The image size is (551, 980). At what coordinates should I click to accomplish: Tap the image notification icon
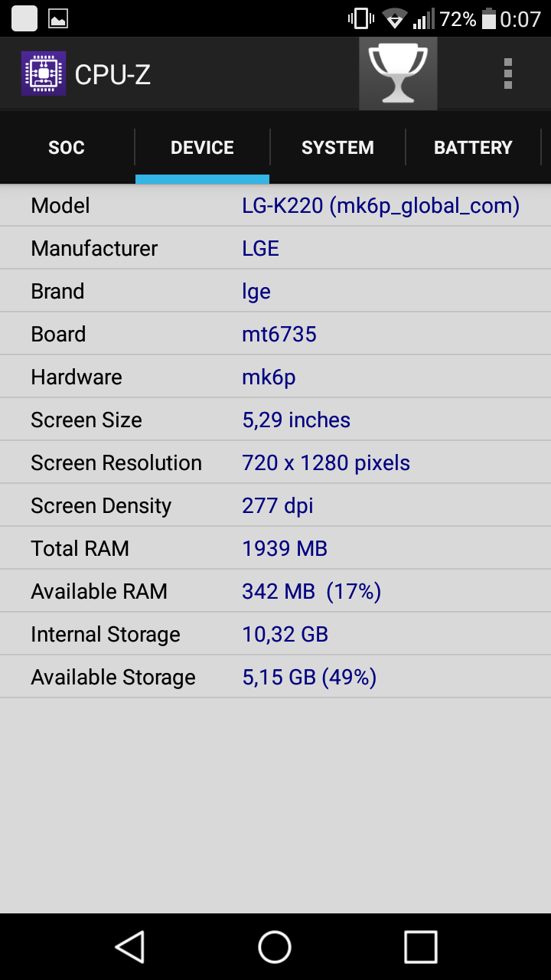pos(58,19)
